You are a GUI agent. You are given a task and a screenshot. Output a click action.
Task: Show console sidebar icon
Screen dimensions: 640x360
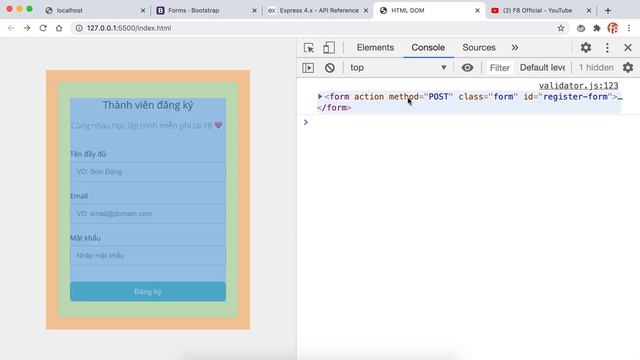[308, 68]
